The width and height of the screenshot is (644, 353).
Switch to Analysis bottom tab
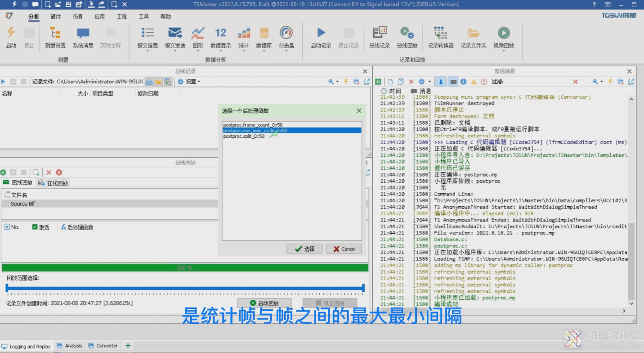pyautogui.click(x=70, y=346)
